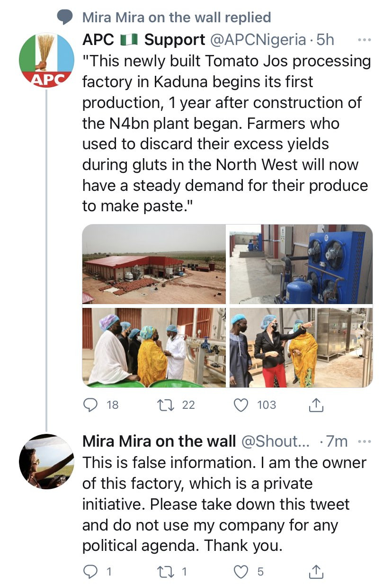Share Mira Mira's reply tweet
392x585 pixels.
[316, 572]
